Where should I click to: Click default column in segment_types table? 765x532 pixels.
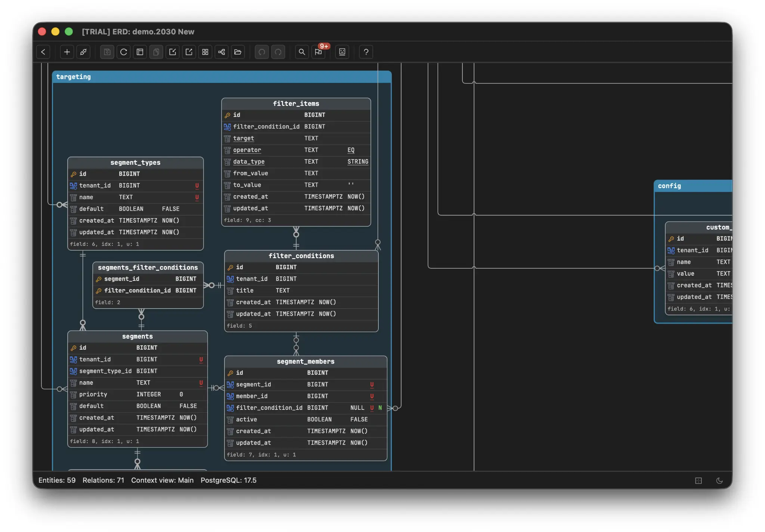click(x=136, y=209)
